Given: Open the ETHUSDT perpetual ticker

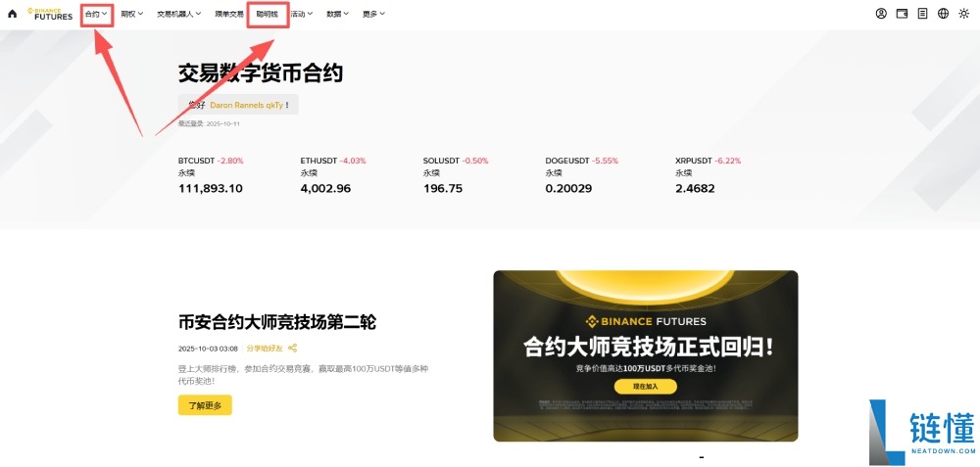Looking at the screenshot, I should 333,175.
